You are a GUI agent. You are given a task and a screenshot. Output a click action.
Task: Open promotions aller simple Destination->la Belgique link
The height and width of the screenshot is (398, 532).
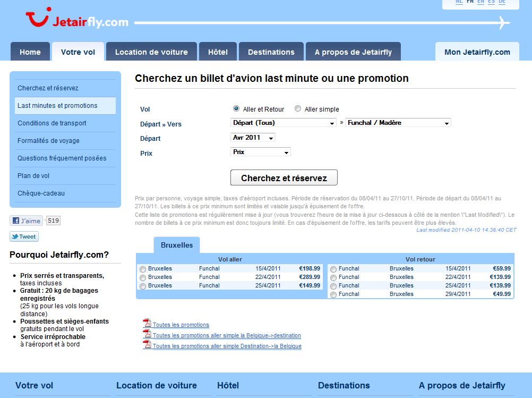[227, 346]
